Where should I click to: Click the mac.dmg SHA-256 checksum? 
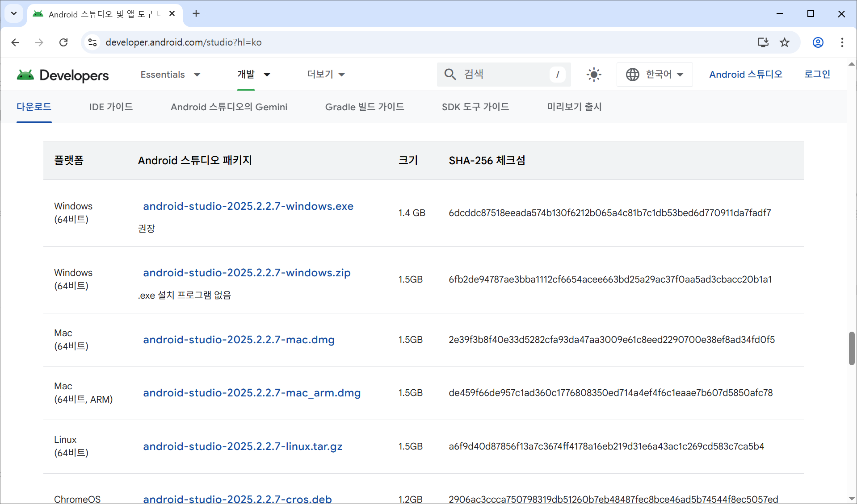(612, 340)
